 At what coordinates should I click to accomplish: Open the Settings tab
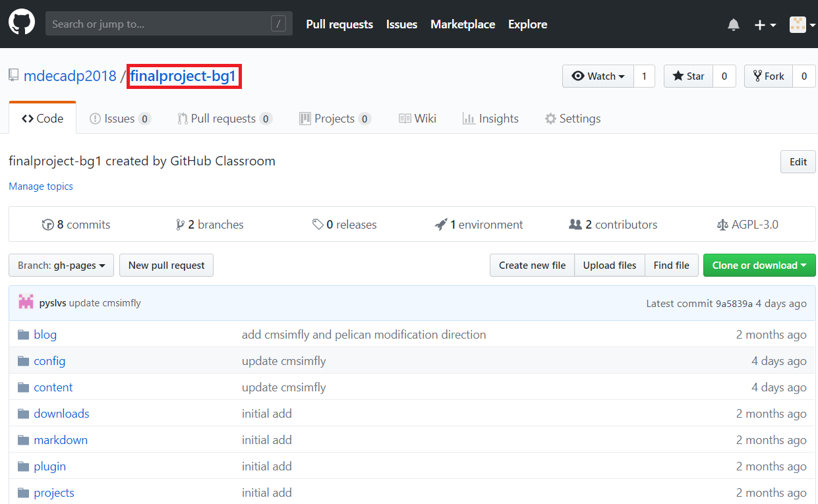(x=572, y=119)
